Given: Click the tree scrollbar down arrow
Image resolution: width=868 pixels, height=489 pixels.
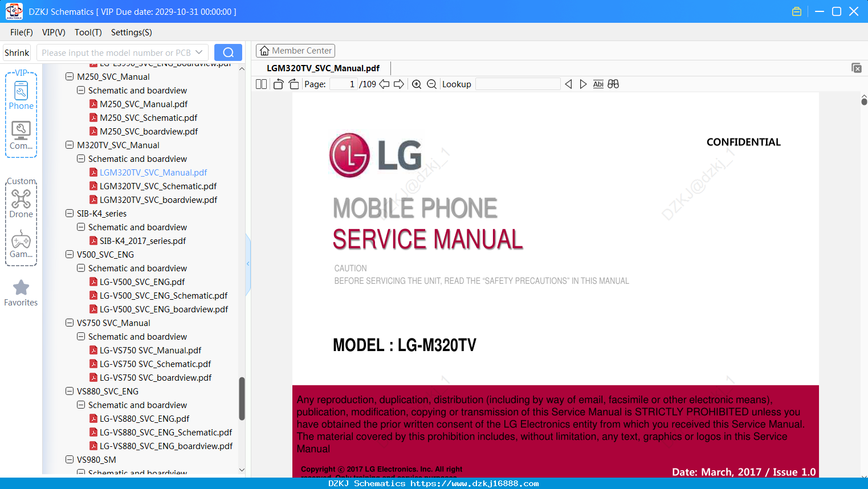Looking at the screenshot, I should pyautogui.click(x=242, y=470).
